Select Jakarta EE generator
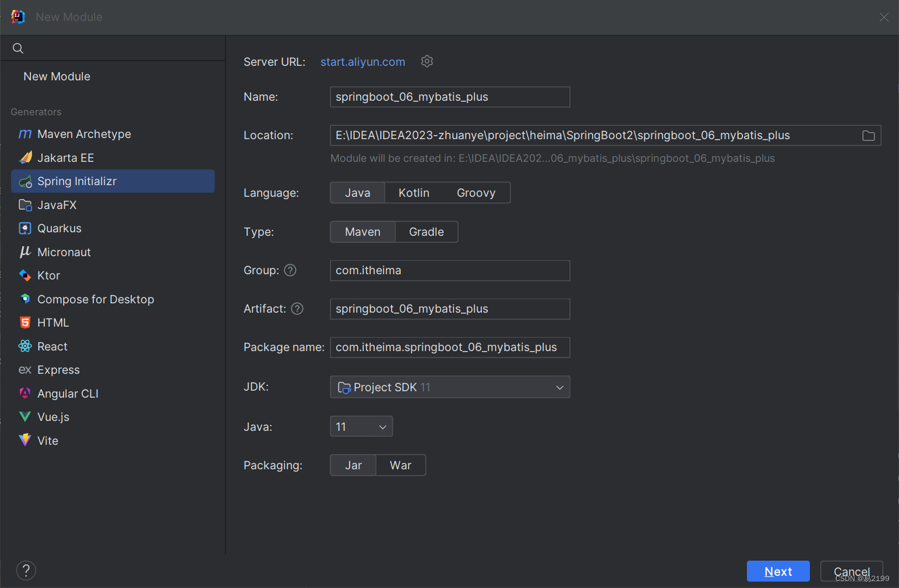899x588 pixels. [113, 158]
